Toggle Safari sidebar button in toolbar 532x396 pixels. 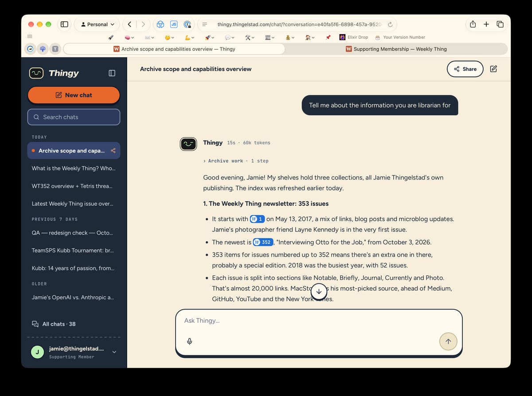coord(64,24)
